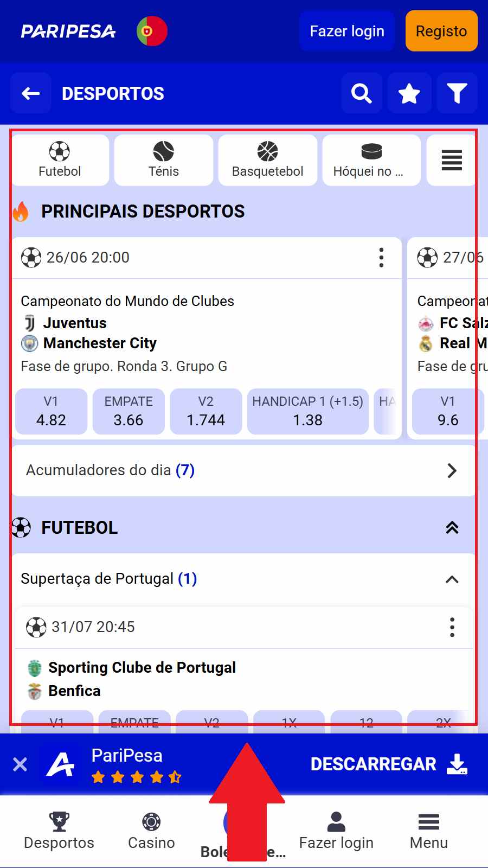
Task: Select the Portugal flag language icon
Action: (152, 31)
